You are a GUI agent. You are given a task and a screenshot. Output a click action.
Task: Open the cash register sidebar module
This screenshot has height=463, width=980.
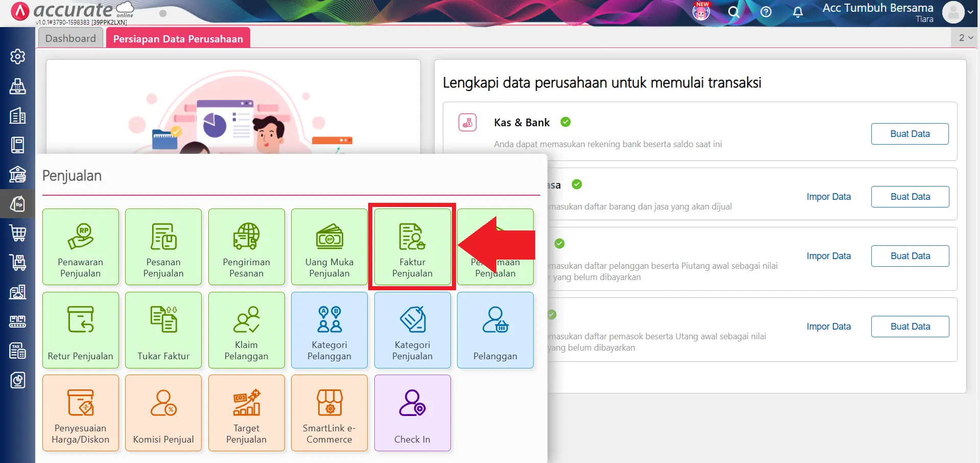(x=18, y=86)
